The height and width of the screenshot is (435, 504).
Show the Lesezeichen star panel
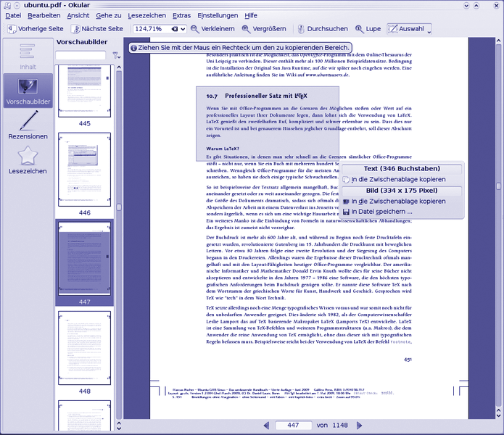click(28, 161)
